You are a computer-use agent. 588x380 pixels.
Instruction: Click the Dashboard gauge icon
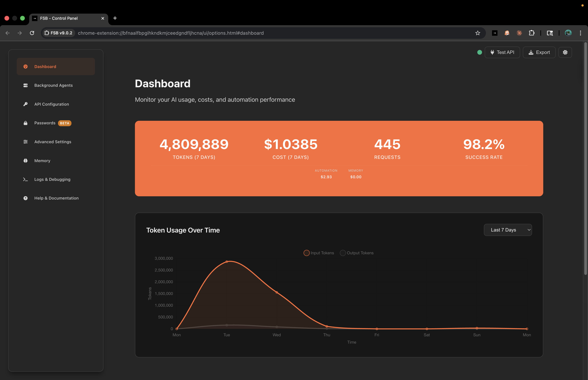[x=25, y=67]
